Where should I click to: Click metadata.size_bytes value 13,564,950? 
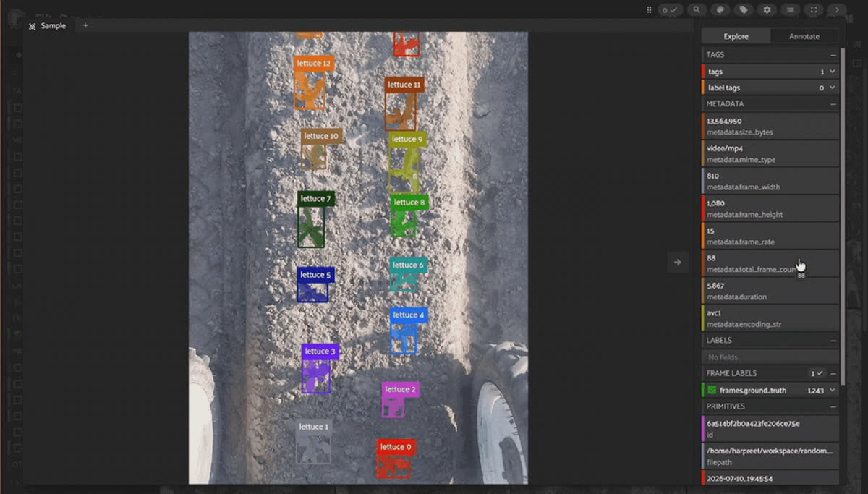[x=770, y=126]
